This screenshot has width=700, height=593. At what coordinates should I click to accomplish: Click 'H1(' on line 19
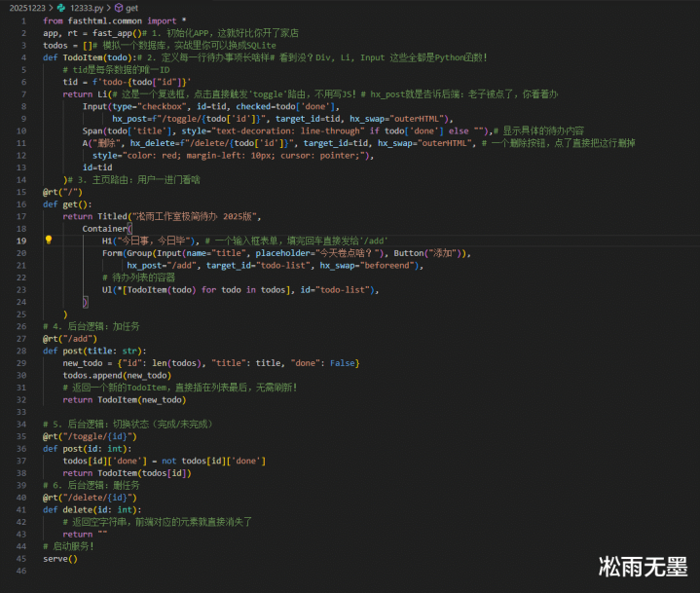[x=109, y=241]
